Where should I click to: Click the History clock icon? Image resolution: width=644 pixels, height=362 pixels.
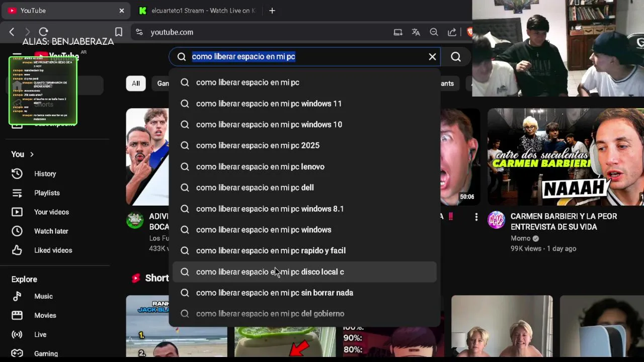coord(17,173)
